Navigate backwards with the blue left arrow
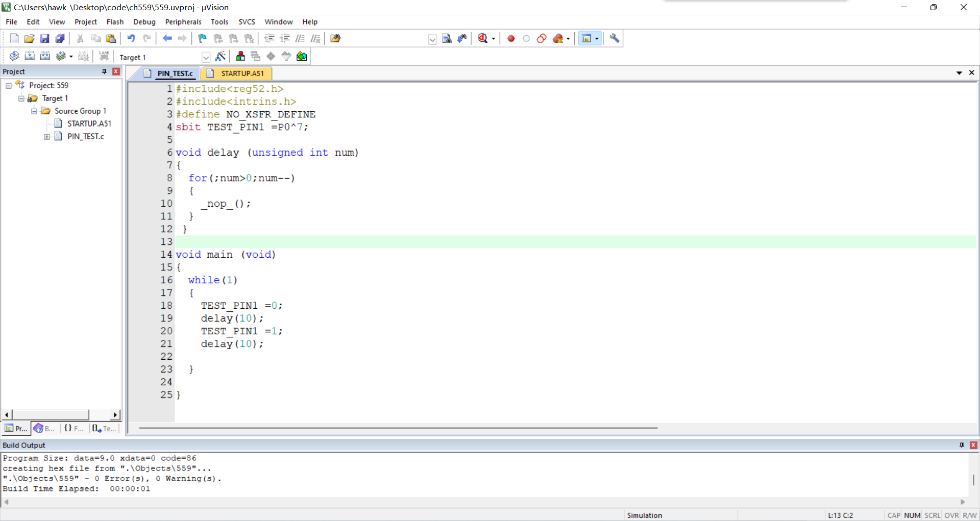The width and height of the screenshot is (980, 521). 167,38
